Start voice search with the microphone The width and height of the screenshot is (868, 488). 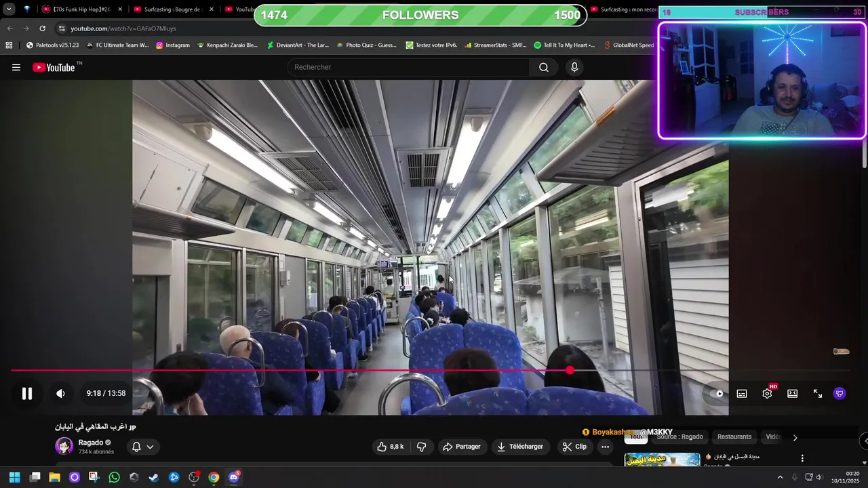pyautogui.click(x=574, y=67)
